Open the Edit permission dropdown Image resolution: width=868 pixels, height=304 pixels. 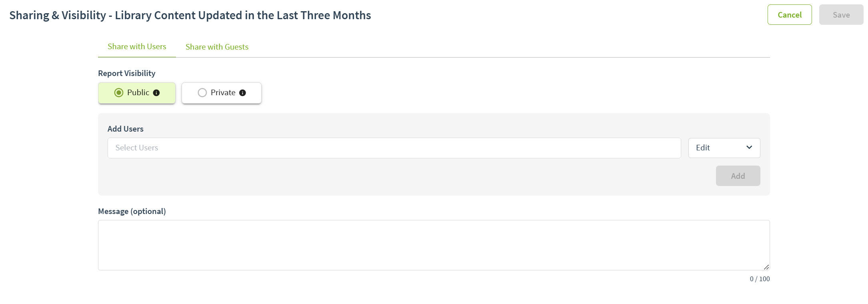[x=724, y=148]
